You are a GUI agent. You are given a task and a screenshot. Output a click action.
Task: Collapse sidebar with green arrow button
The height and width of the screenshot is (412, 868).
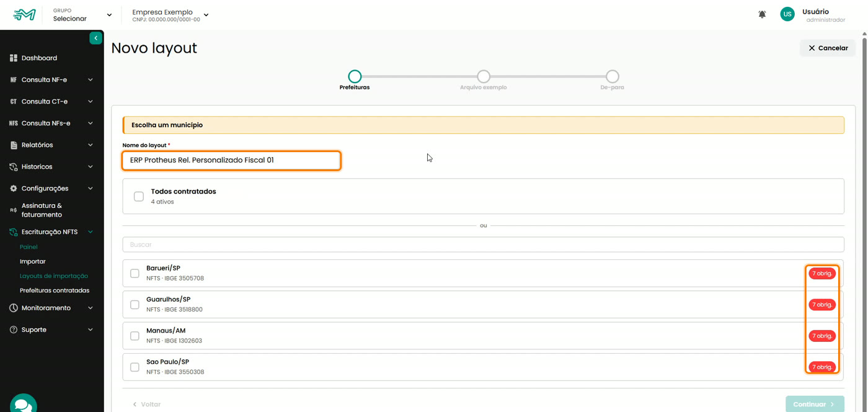(95, 38)
